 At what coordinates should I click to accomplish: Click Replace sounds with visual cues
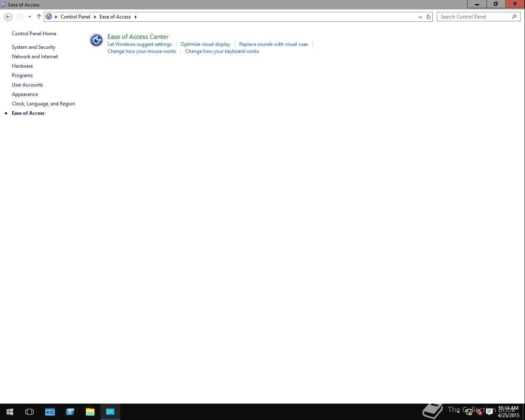[x=274, y=44]
